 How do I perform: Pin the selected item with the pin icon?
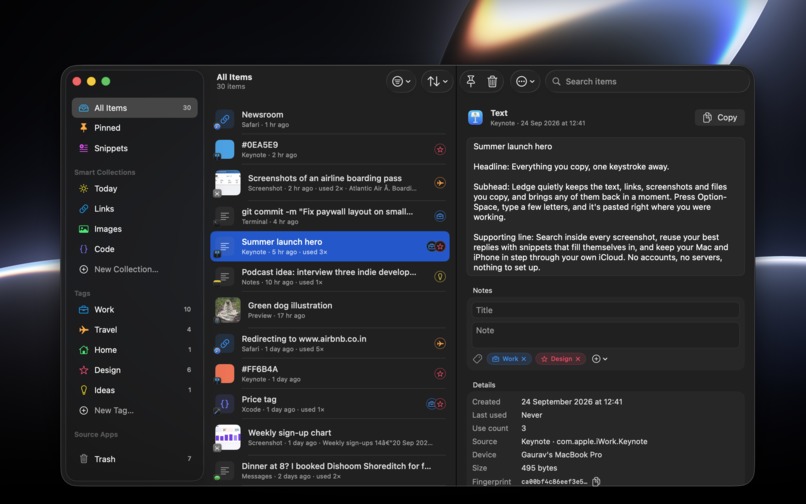[x=470, y=81]
